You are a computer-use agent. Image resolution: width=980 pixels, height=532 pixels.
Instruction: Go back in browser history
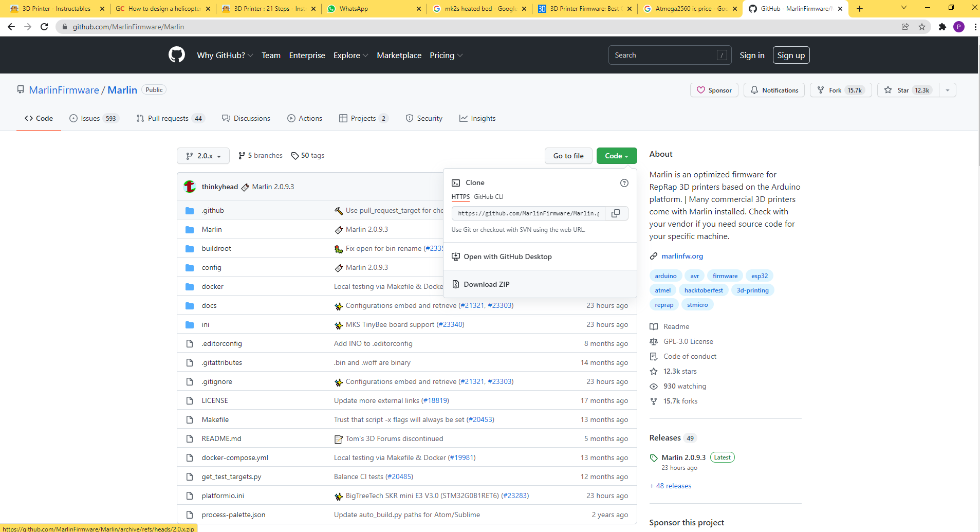point(11,27)
